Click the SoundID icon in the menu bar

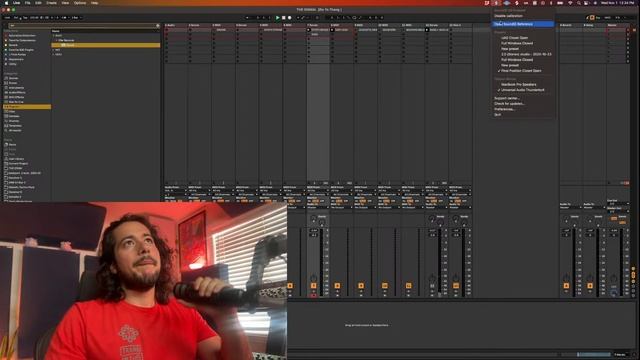[x=496, y=3]
